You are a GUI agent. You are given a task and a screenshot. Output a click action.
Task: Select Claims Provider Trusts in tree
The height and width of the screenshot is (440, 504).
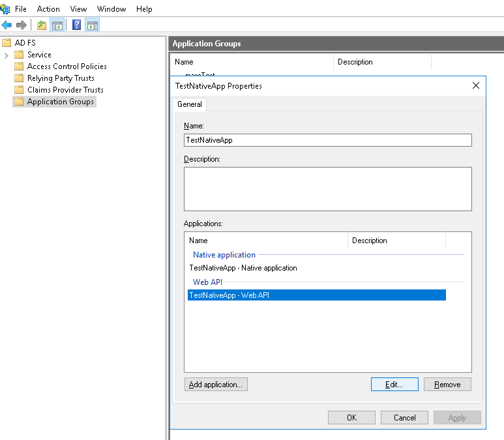tap(65, 90)
